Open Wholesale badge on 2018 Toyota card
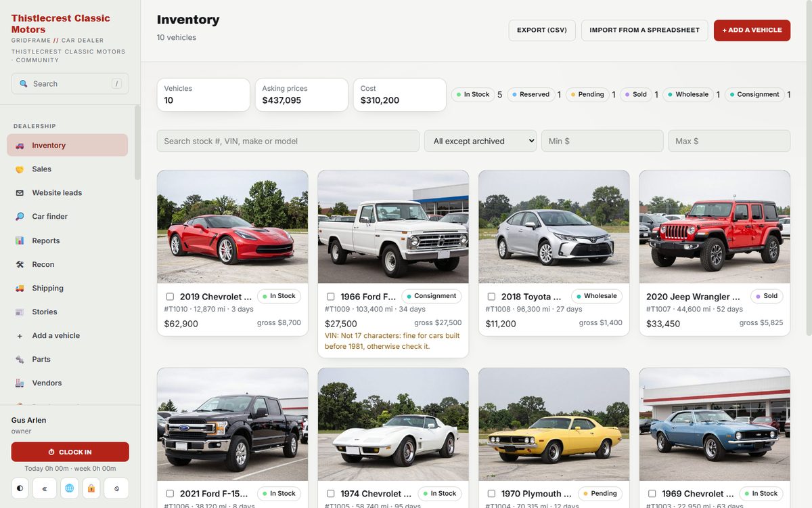 click(597, 296)
